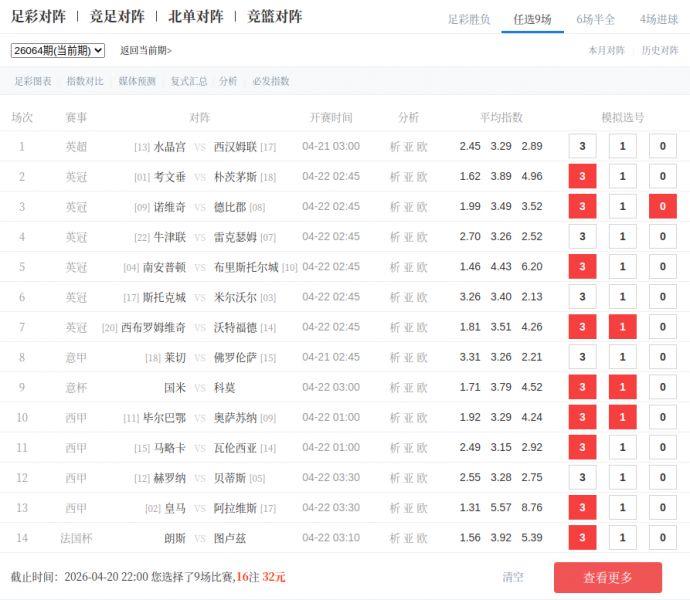Click 析 analysis link for 皇马 match
This screenshot has width=690, height=600.
click(395, 508)
